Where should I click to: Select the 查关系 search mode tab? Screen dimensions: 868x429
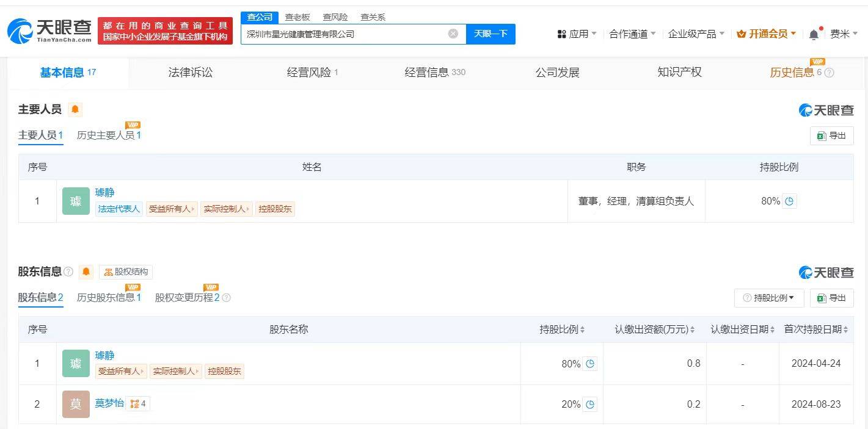(x=373, y=17)
